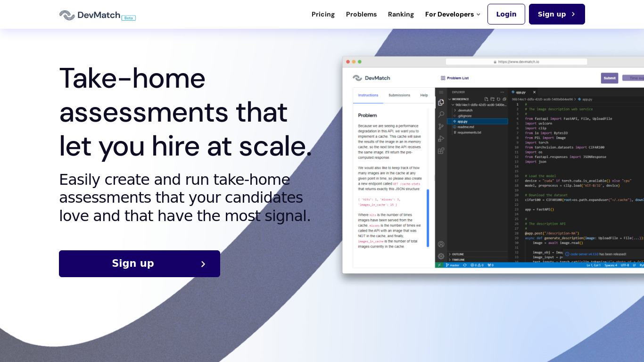The image size is (644, 362).
Task: Click the green remote indicator in the status bar
Action: coord(439,265)
